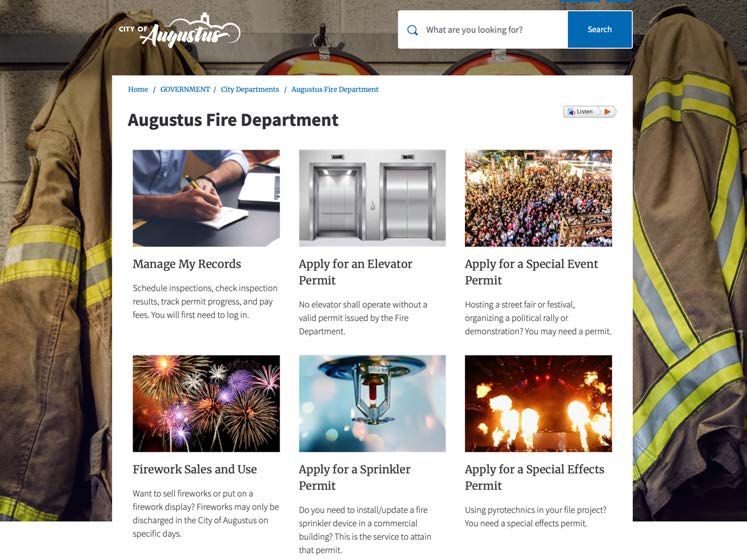The height and width of the screenshot is (560, 747).
Task: Click the fire sprinkler head image
Action: [372, 403]
